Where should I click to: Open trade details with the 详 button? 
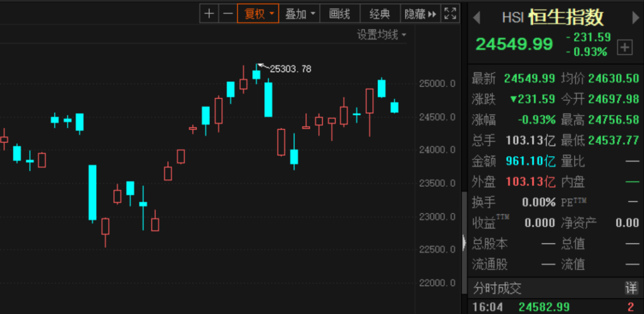[631, 289]
